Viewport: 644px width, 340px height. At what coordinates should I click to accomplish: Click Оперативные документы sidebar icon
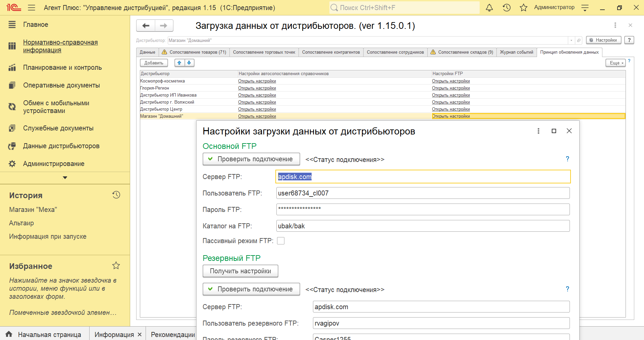12,85
